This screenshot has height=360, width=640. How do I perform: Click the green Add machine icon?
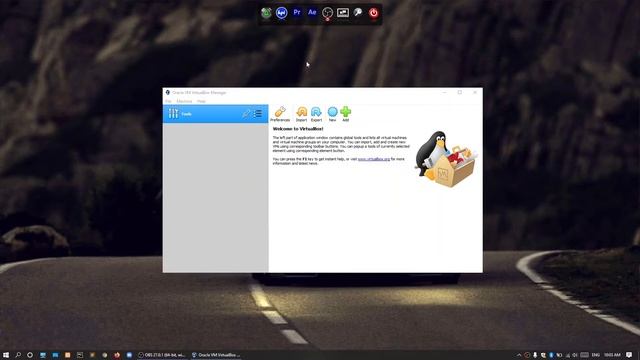345,114
